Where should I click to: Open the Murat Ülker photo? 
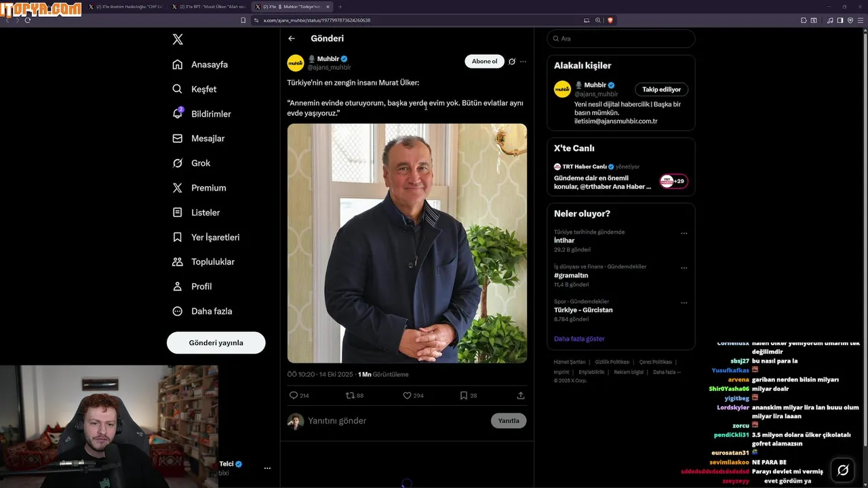pos(407,243)
